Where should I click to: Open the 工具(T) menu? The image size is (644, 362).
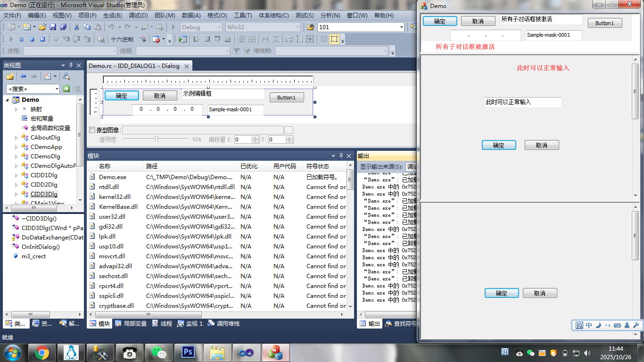coord(243,15)
